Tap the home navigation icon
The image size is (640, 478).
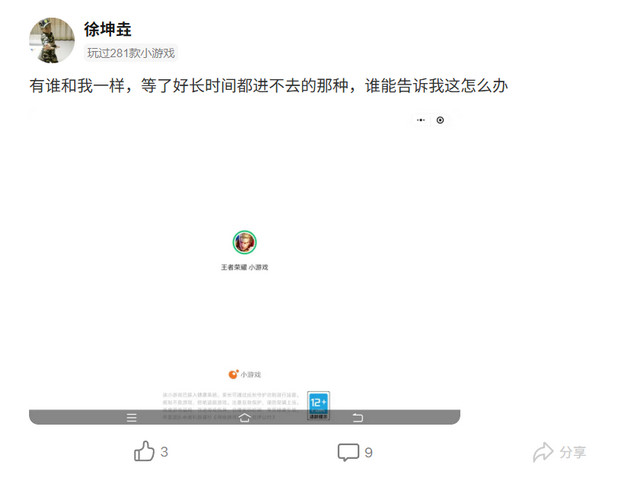point(244,418)
